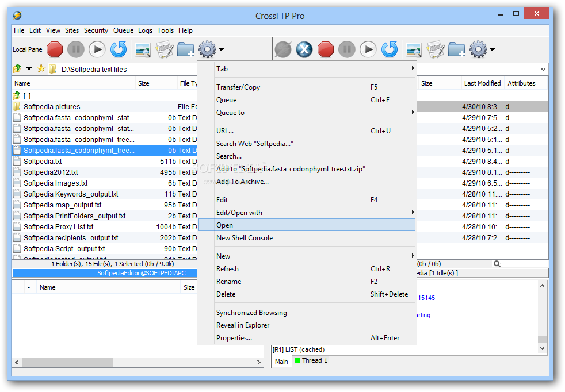
Task: Open the dropdown arrow beside remote gear
Action: 492,49
